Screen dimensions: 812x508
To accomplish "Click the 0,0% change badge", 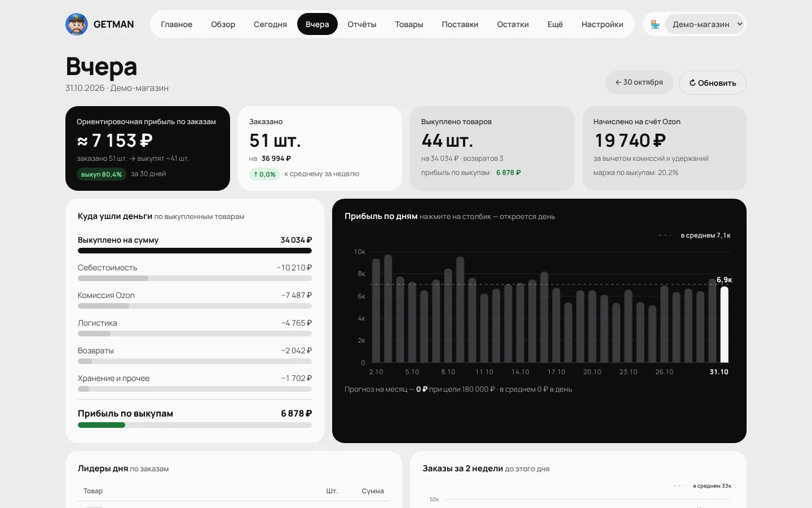I will coord(264,174).
